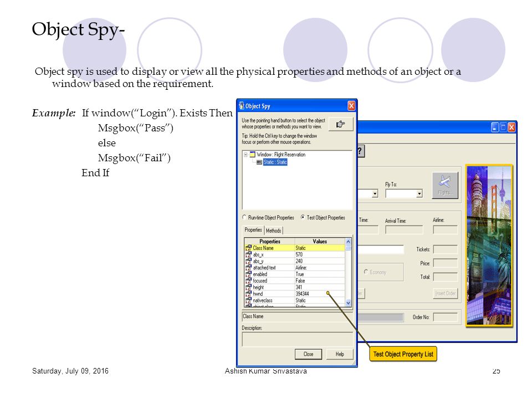Click the value 394344 in the Values column
The width and height of the screenshot is (532, 399).
303,294
